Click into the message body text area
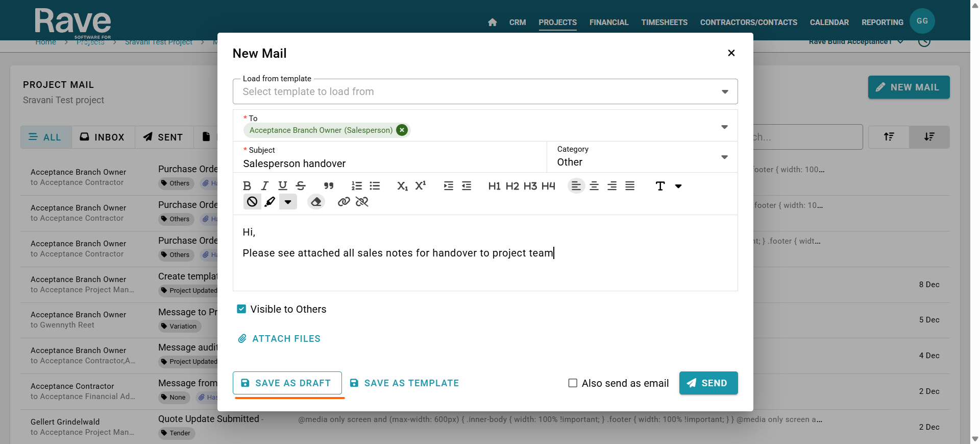This screenshot has height=444, width=980. click(485, 253)
